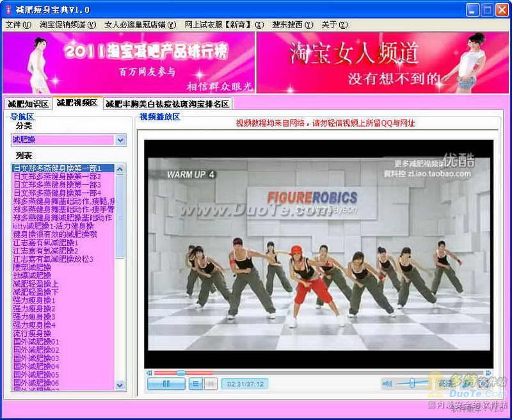Open the 减肥丰胸美白祛痘祛斑淘宝排名区 tab
512x420 pixels.
pos(168,104)
